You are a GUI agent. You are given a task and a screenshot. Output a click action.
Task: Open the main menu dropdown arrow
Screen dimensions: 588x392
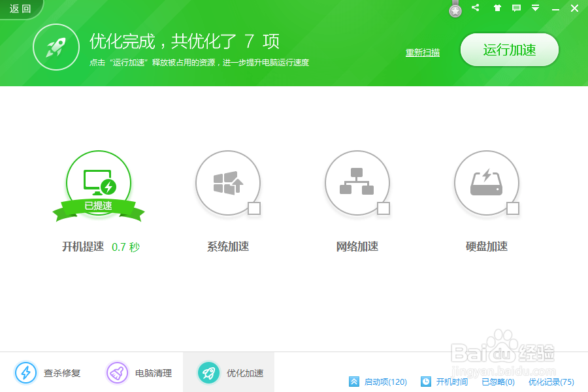[x=536, y=8]
